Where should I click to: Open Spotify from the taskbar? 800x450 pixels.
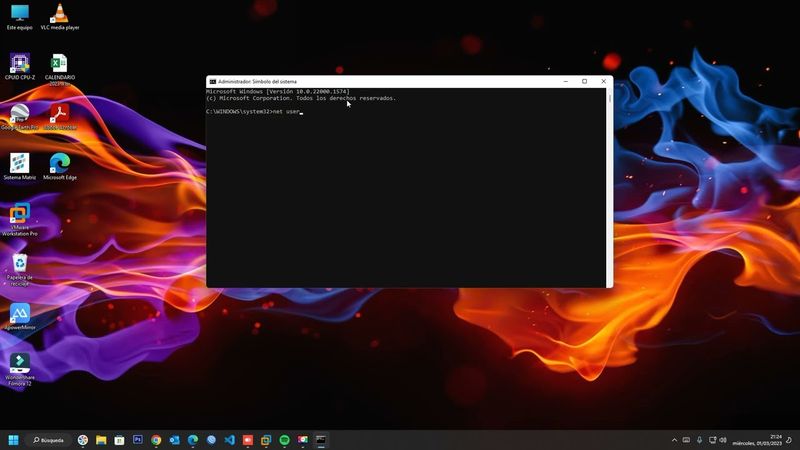(285, 440)
